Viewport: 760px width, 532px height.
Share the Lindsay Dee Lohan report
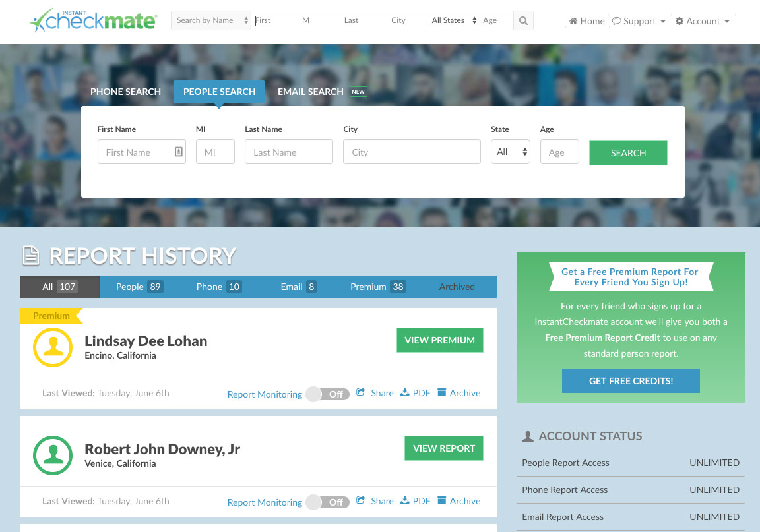point(375,393)
